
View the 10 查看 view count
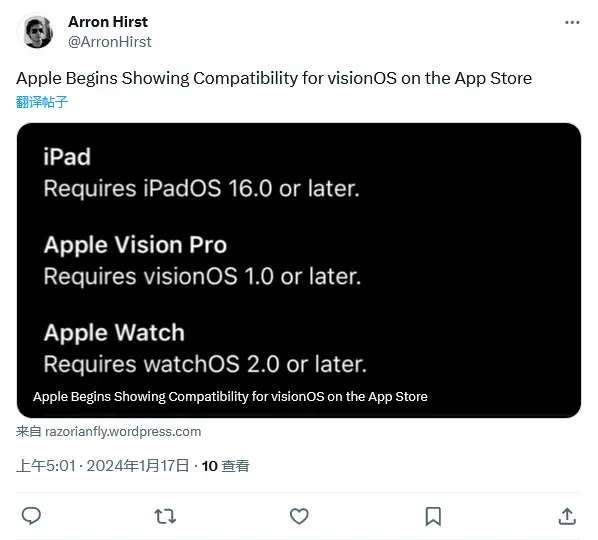pyautogui.click(x=225, y=466)
